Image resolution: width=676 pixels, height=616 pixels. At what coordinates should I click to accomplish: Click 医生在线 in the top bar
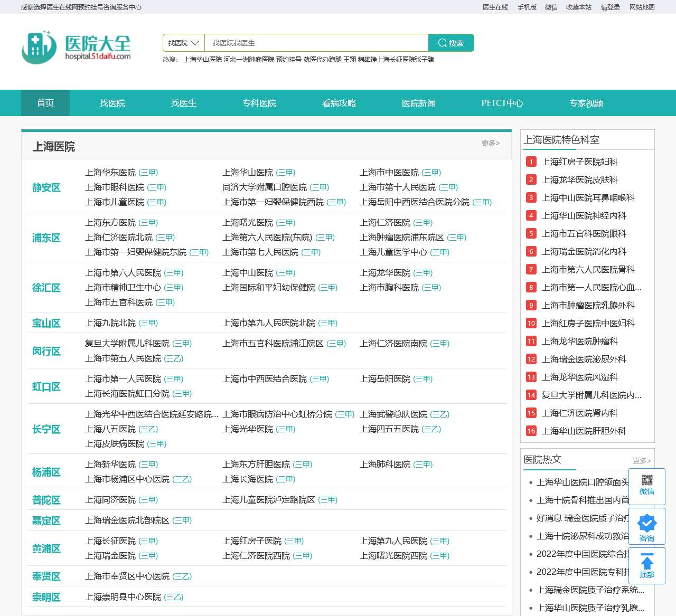point(495,7)
